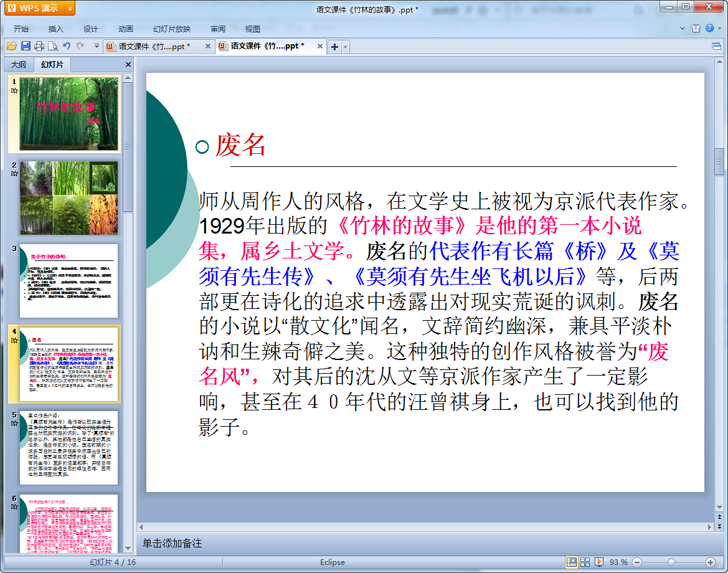Click horizontal scrollbar left arrow
The height and width of the screenshot is (573, 728).
(141, 527)
